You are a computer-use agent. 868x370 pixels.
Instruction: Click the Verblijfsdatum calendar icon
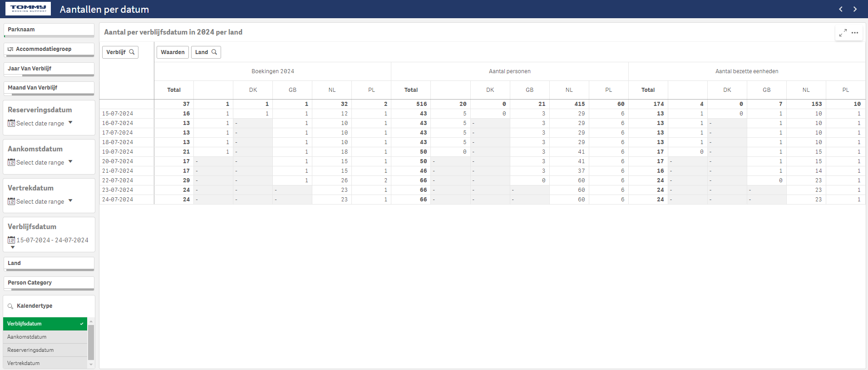11,240
